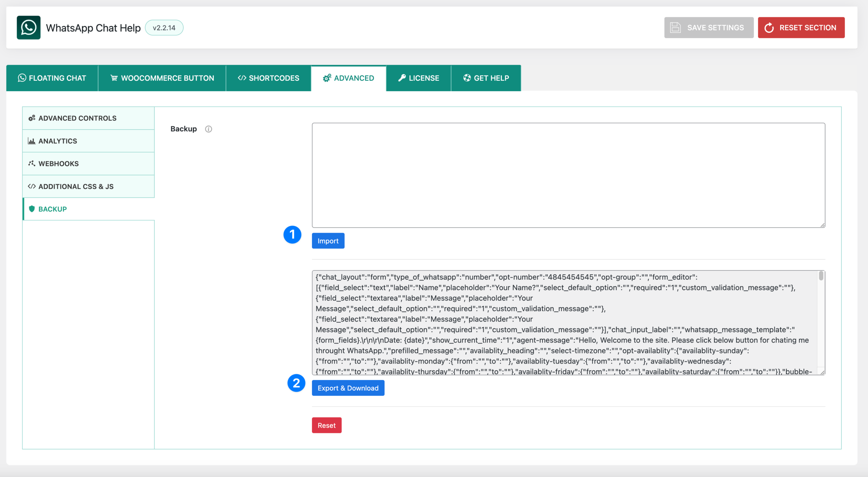Click the key icon on License tab
Viewport: 868px width, 477px height.
coord(402,78)
